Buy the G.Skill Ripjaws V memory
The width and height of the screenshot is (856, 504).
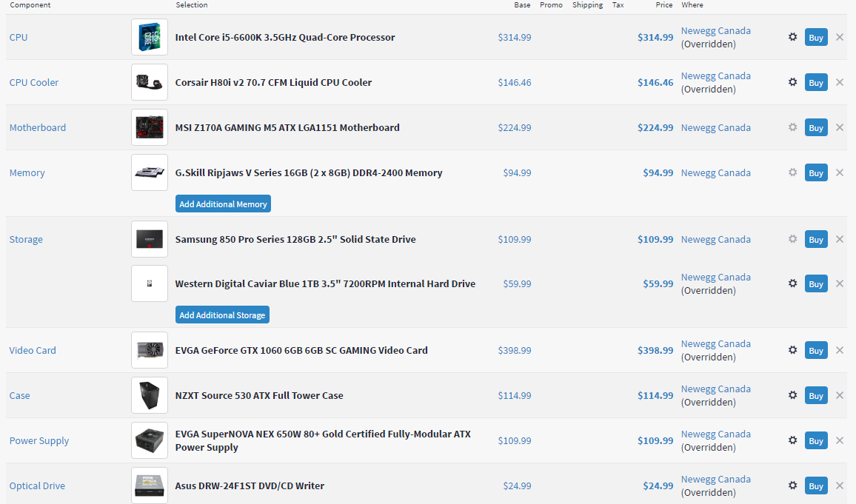click(816, 172)
